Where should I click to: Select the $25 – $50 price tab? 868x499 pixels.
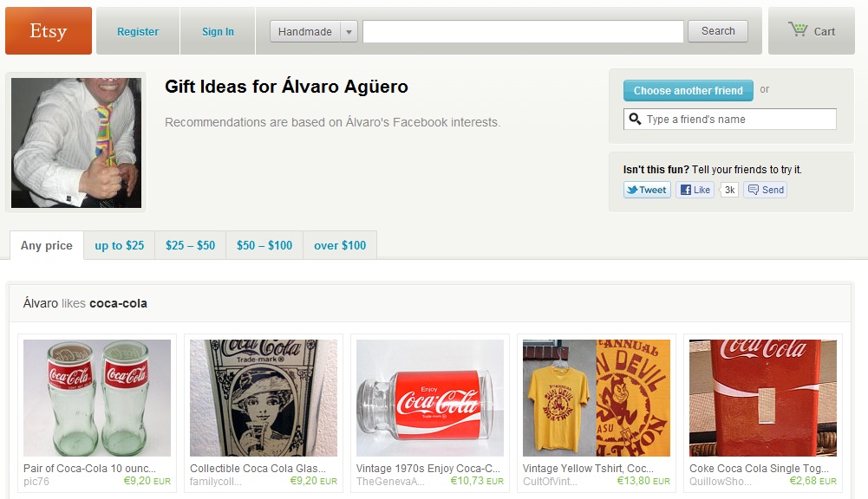[x=190, y=245]
